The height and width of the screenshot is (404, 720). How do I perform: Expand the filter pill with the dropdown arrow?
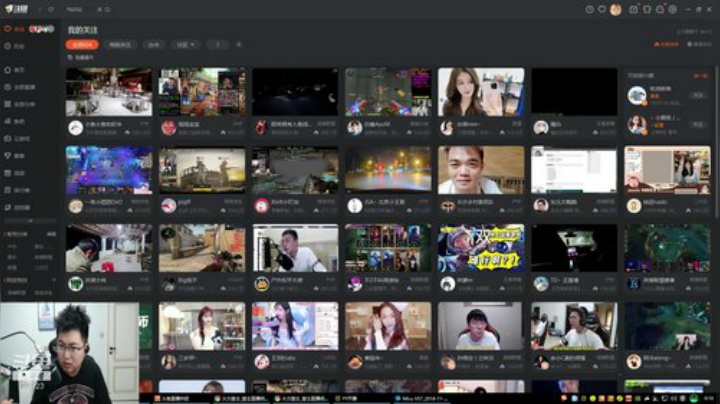click(186, 45)
